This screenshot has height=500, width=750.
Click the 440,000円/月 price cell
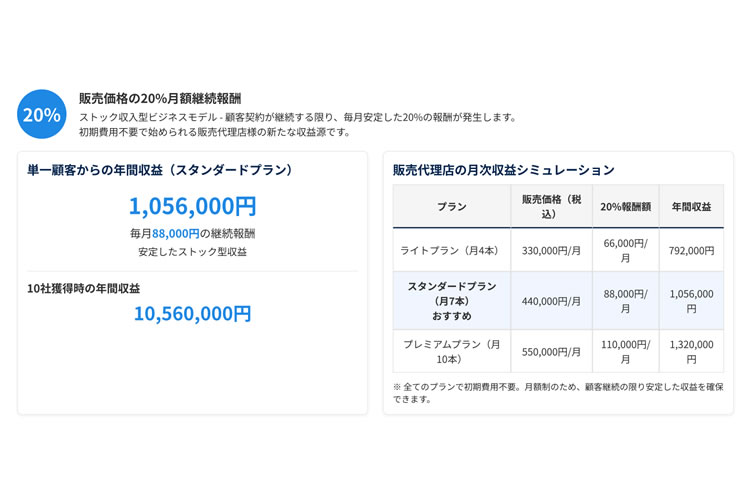coord(551,301)
